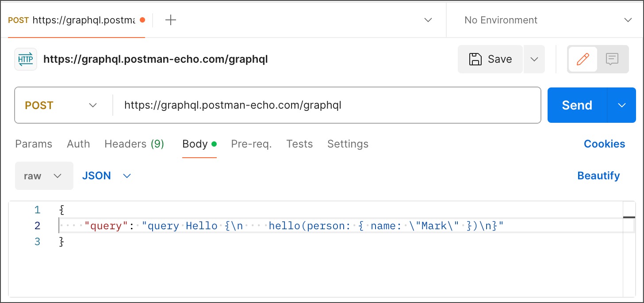Change the body format via the JSON dropdown
The image size is (644, 303).
click(x=106, y=175)
